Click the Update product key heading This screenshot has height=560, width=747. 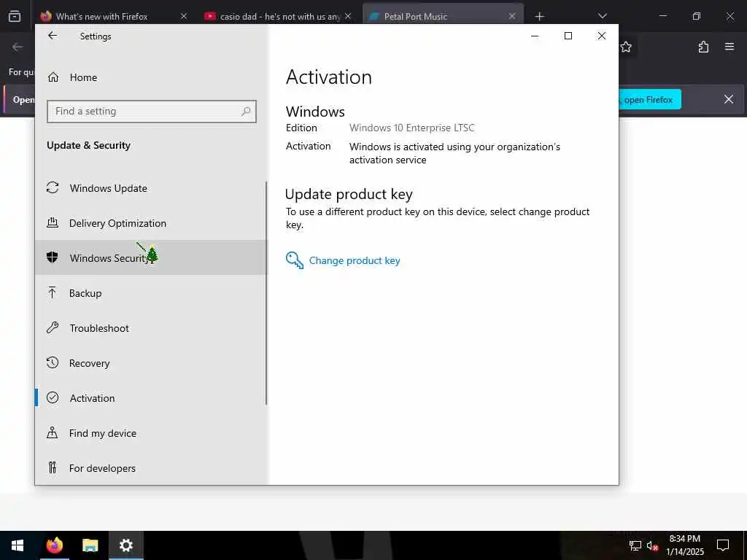click(349, 194)
